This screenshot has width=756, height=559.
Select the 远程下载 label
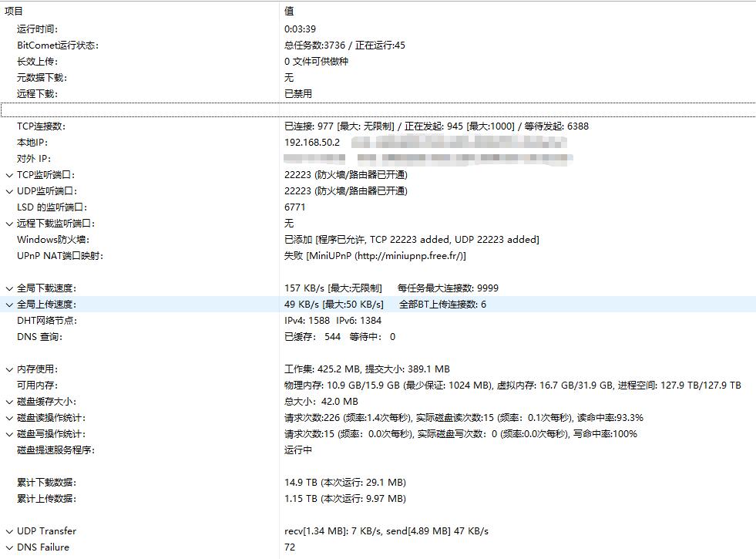[37, 93]
